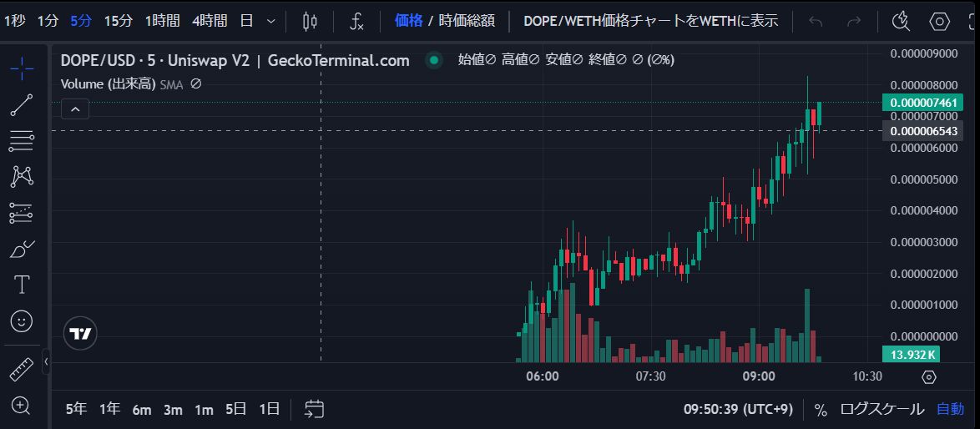Screen dimensions: 980x429
Task: Collapse the indicator legend with the caret
Action: click(75, 109)
